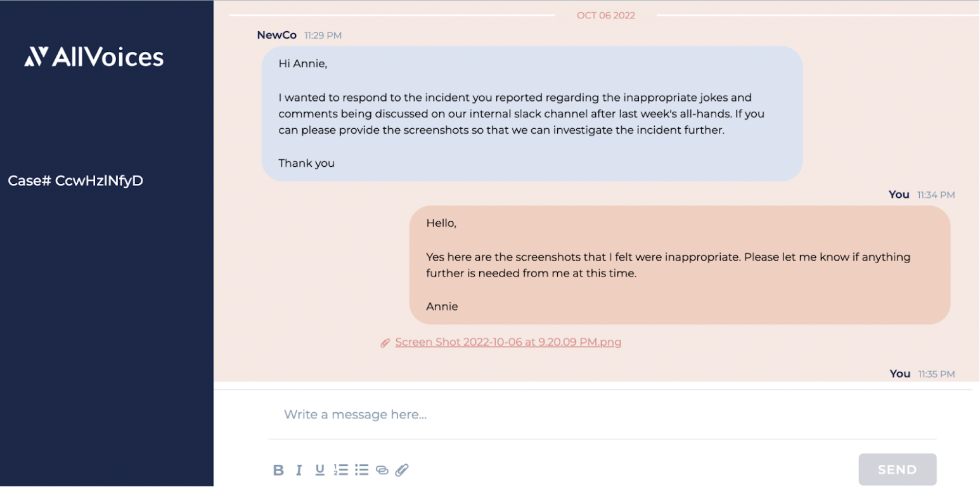Screen dimensions: 980x487
Task: Select the Case# CcwHzlNfyD label
Action: point(75,181)
